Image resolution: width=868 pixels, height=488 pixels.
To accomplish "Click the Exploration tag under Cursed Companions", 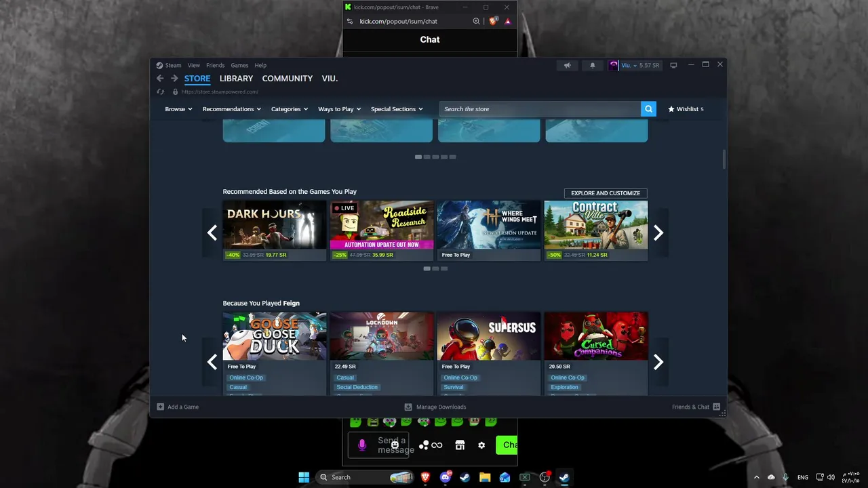I will coord(565,387).
